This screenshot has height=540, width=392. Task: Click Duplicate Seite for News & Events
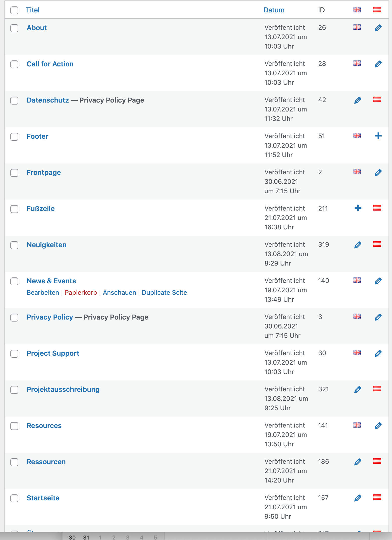[164, 293]
